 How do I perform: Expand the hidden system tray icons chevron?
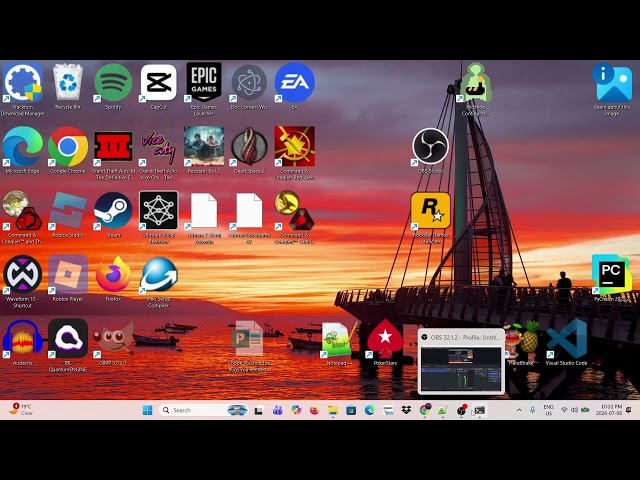coord(519,410)
